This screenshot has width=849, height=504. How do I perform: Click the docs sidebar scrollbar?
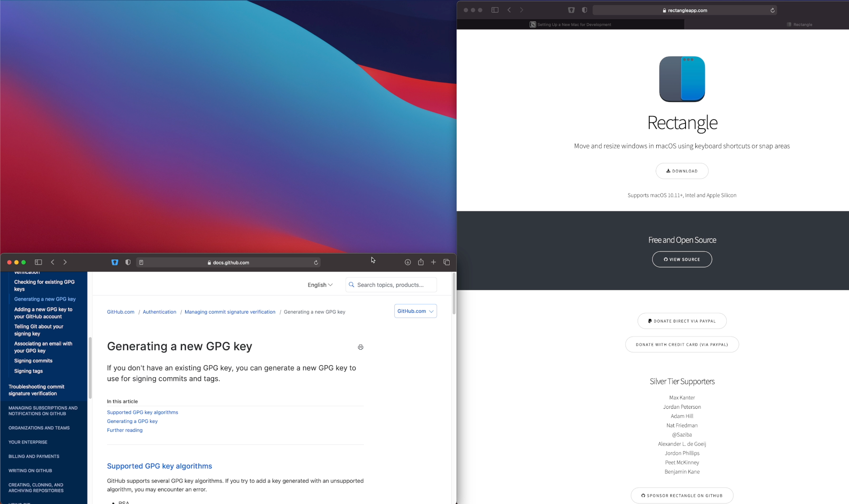coord(90,368)
